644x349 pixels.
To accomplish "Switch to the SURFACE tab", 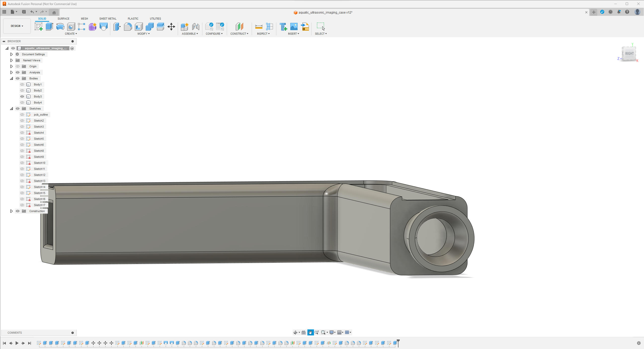I will 63,19.
